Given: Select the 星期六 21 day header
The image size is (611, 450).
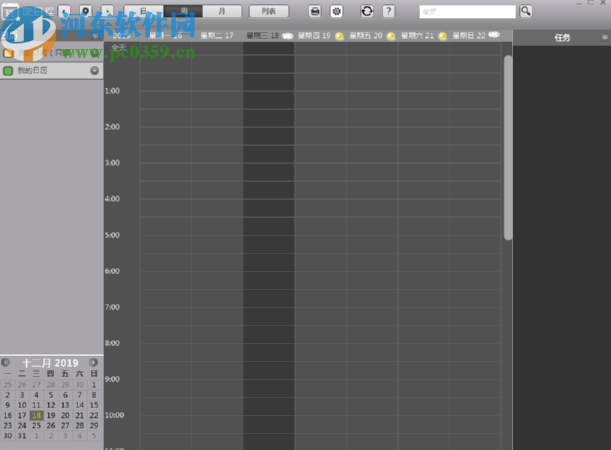Looking at the screenshot, I should tap(417, 35).
